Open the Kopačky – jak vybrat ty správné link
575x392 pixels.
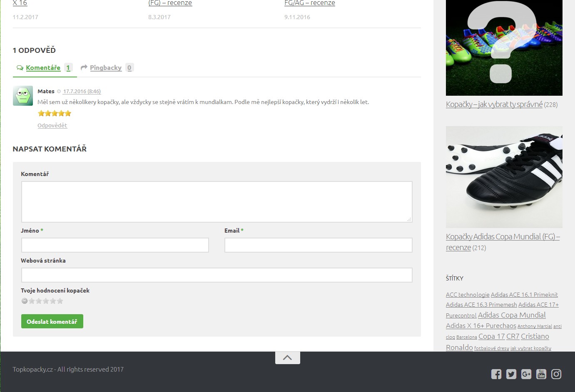[x=494, y=104]
